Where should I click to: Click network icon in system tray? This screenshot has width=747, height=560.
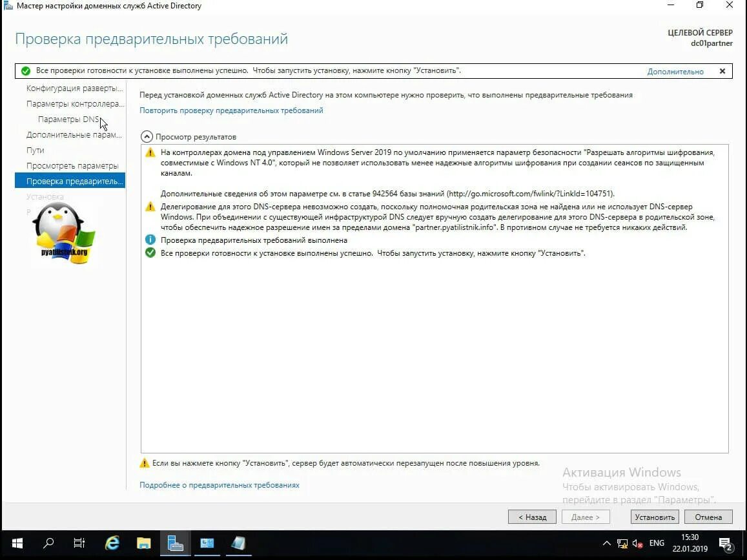tap(622, 543)
